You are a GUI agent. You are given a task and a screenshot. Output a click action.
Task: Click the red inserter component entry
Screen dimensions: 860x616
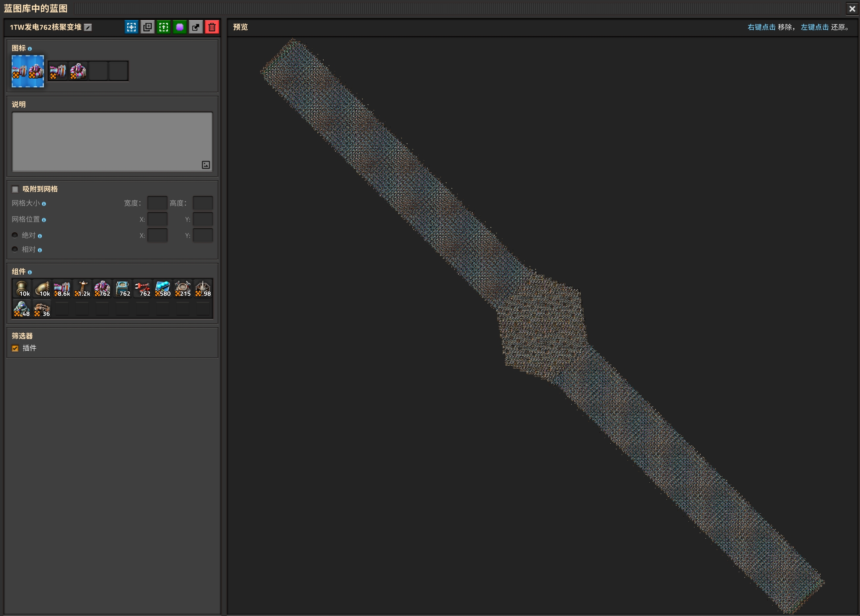[x=143, y=289]
